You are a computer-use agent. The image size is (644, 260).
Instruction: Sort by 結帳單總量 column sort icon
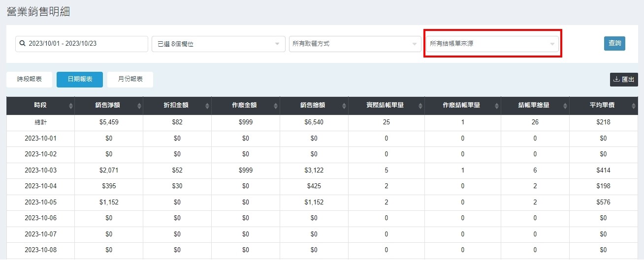[565, 106]
